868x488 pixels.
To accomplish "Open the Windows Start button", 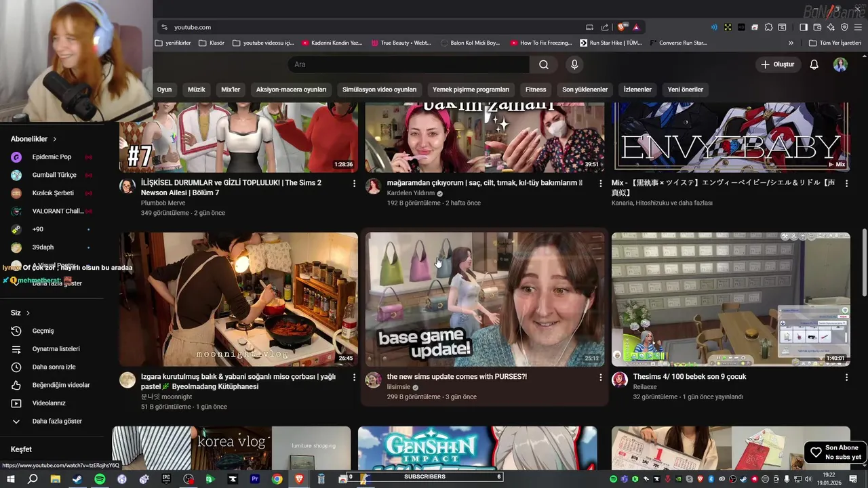I will (10, 479).
